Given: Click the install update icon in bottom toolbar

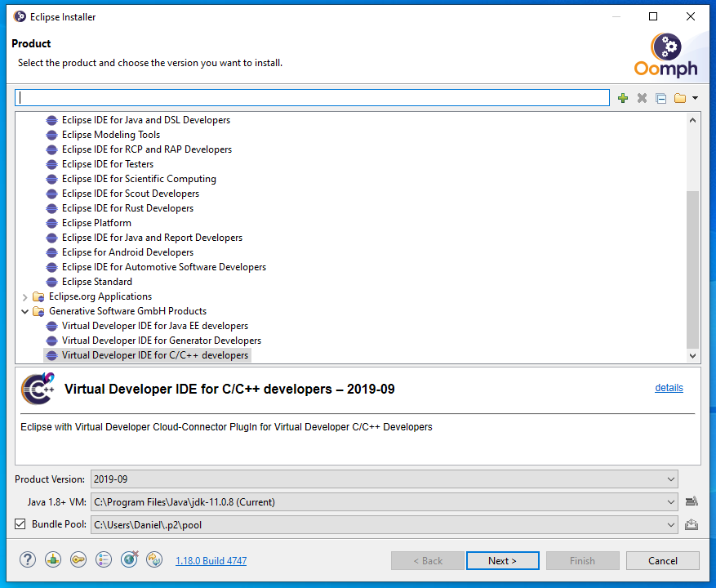Looking at the screenshot, I should coord(53,559).
